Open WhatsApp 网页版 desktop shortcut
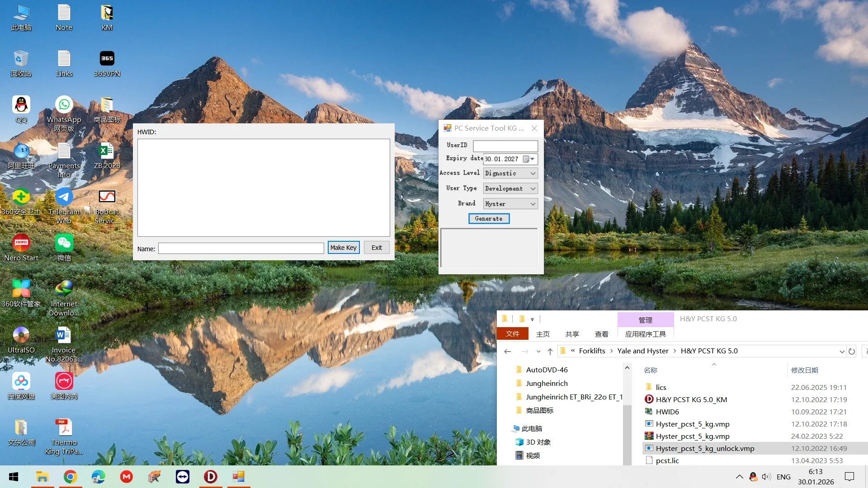 coord(64,114)
